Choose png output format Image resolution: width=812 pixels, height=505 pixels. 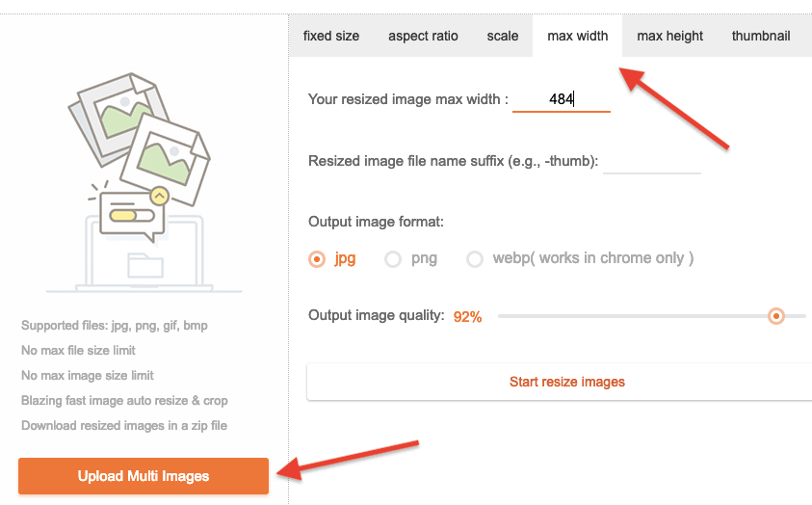393,258
